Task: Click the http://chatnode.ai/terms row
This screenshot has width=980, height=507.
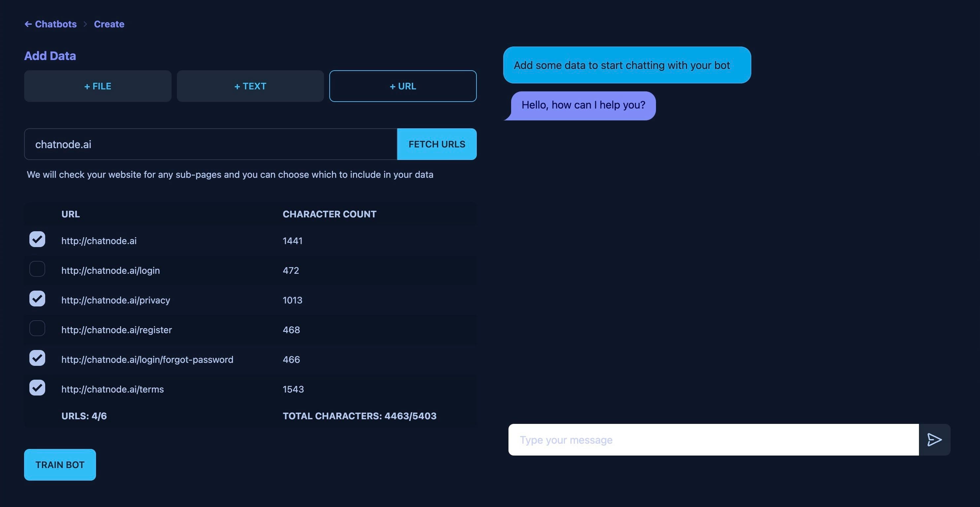Action: 250,388
